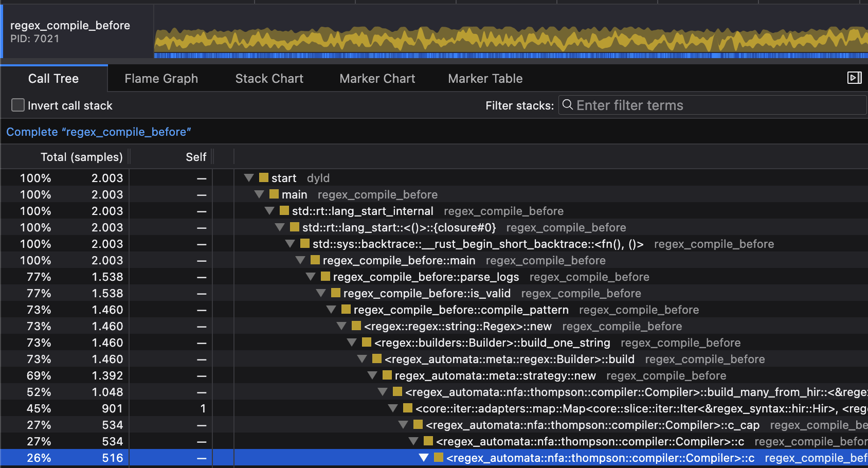This screenshot has height=468, width=868.
Task: Collapse the is_valid node
Action: point(321,293)
